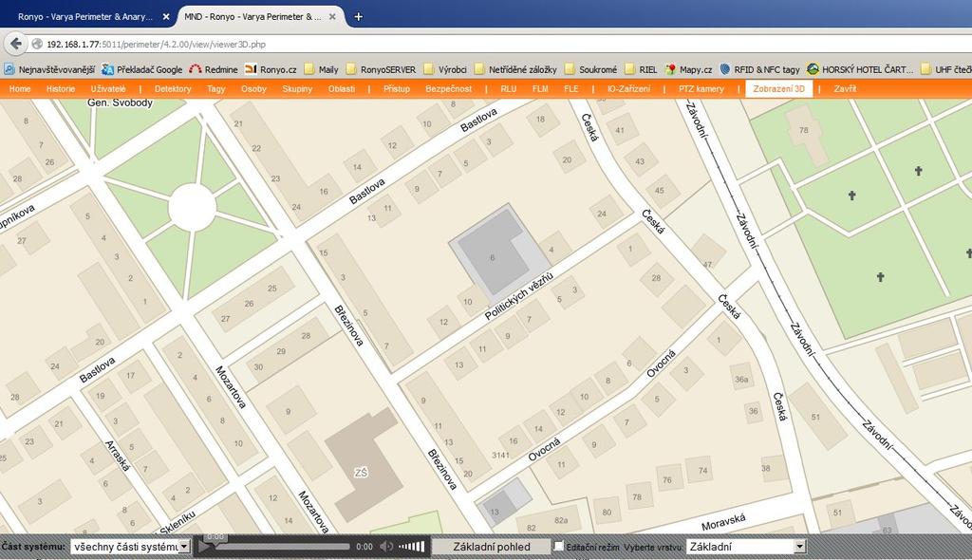Open HORSKÝ HOTEL ČART... bookmark

pos(860,69)
